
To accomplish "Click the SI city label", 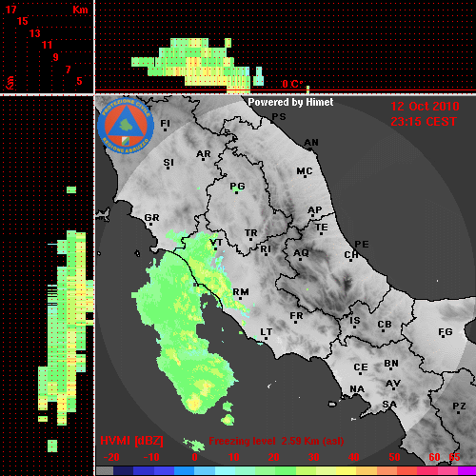I will 169,163.
